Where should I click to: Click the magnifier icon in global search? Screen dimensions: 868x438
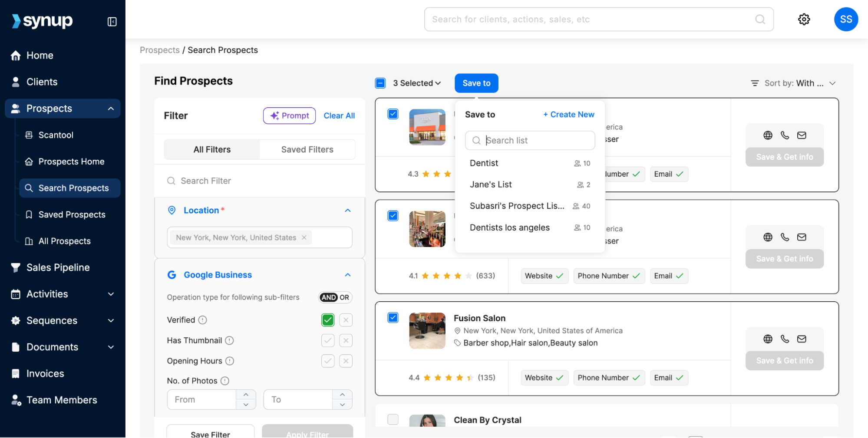[x=760, y=19]
